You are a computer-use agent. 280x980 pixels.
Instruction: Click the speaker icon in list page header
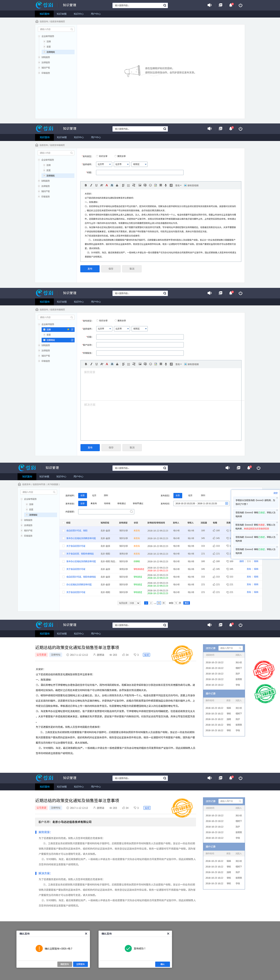coord(227,468)
